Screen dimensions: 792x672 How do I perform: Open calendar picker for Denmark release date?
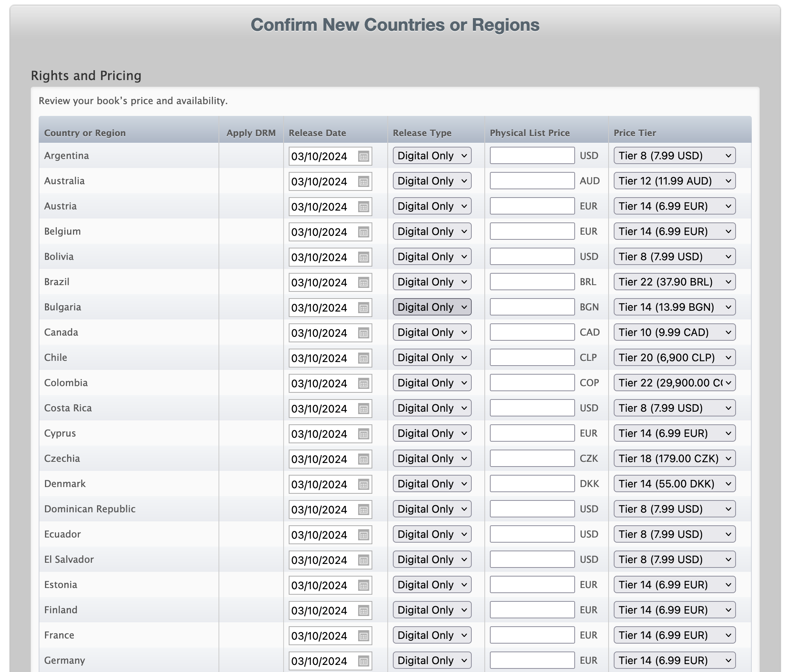click(363, 484)
